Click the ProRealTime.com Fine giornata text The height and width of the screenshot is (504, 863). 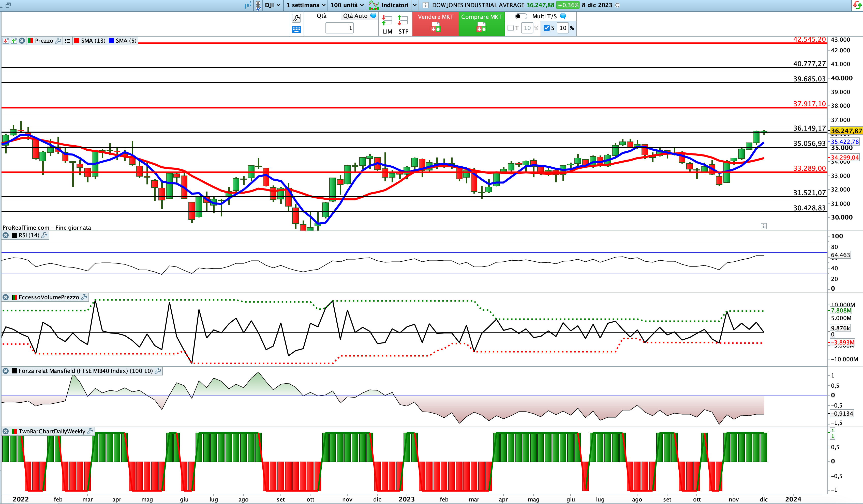click(x=47, y=228)
